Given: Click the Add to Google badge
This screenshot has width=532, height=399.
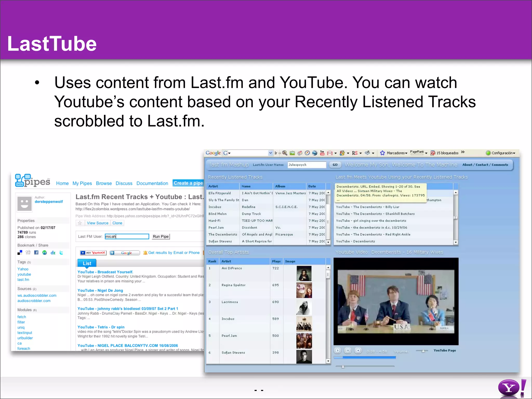Looking at the screenshot, I should coord(125,253).
